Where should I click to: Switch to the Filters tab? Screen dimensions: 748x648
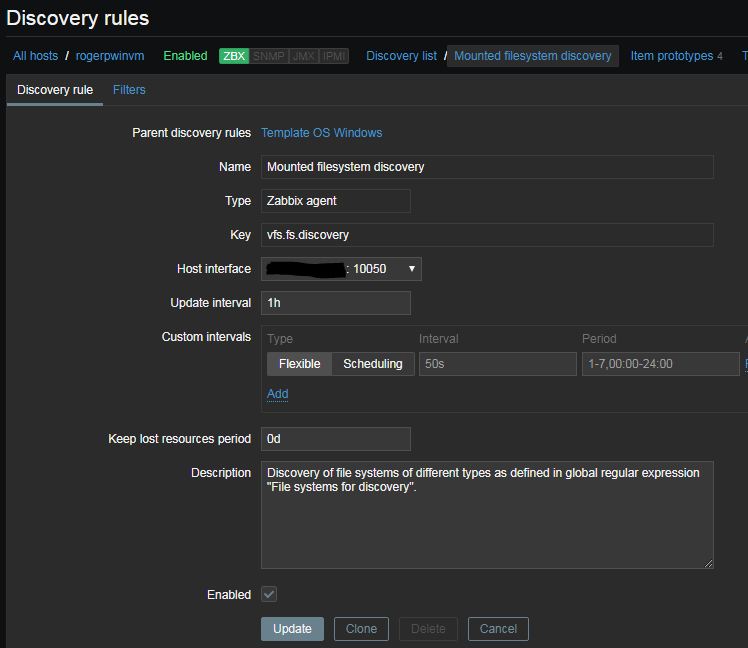[x=129, y=90]
